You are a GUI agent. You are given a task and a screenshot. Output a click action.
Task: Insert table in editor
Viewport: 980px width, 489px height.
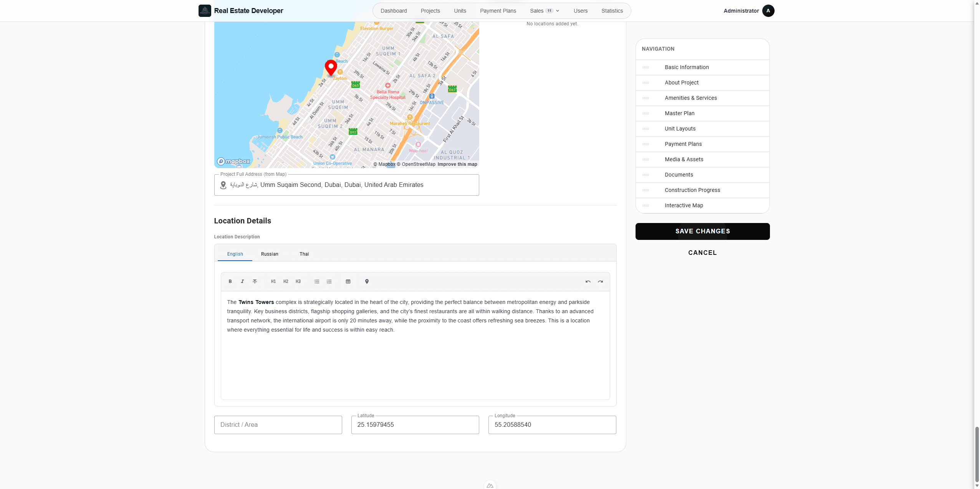click(x=348, y=281)
